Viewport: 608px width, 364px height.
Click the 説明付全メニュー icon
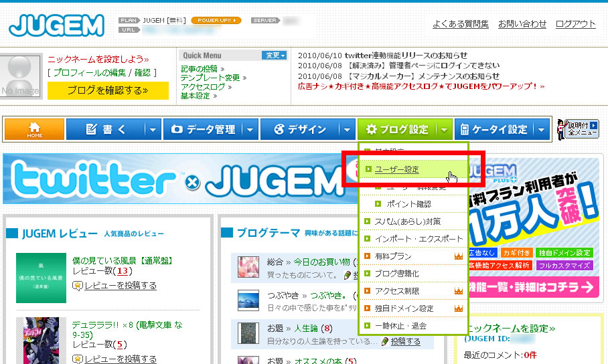(578, 129)
